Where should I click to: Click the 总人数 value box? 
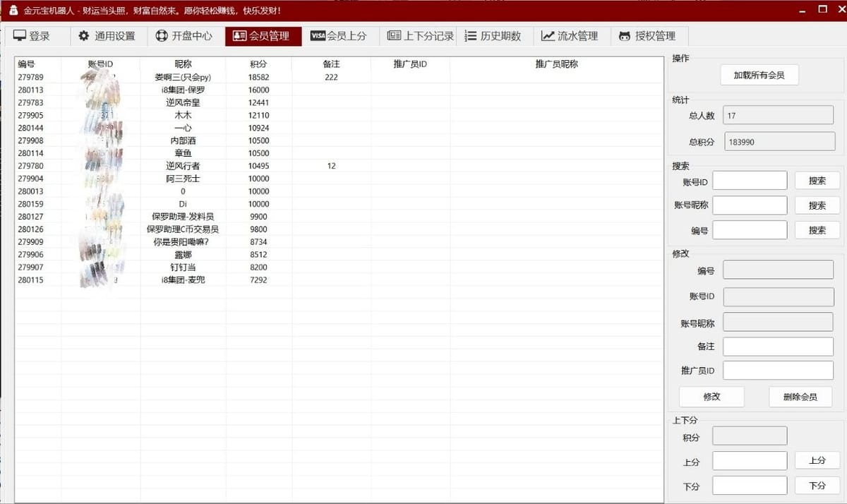coord(779,115)
